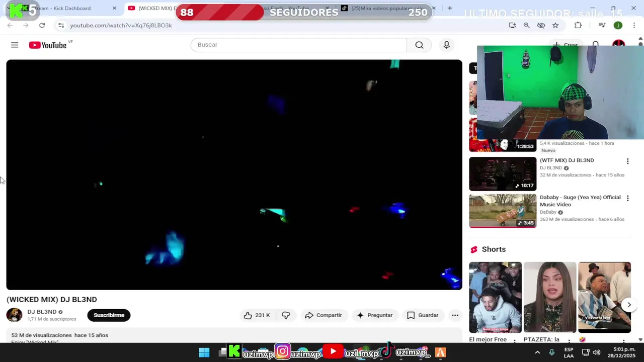Dislike the video with the thumbs-down icon

click(286, 315)
